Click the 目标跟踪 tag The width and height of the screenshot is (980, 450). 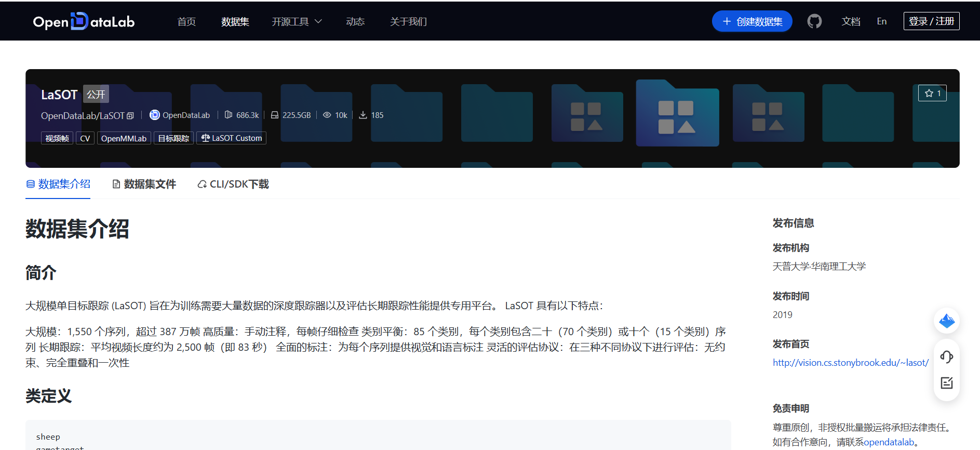(x=173, y=138)
